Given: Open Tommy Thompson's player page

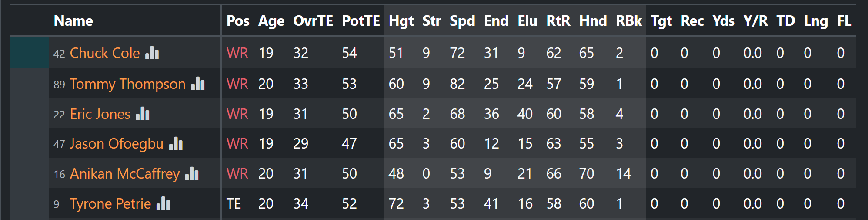Looking at the screenshot, I should (128, 84).
